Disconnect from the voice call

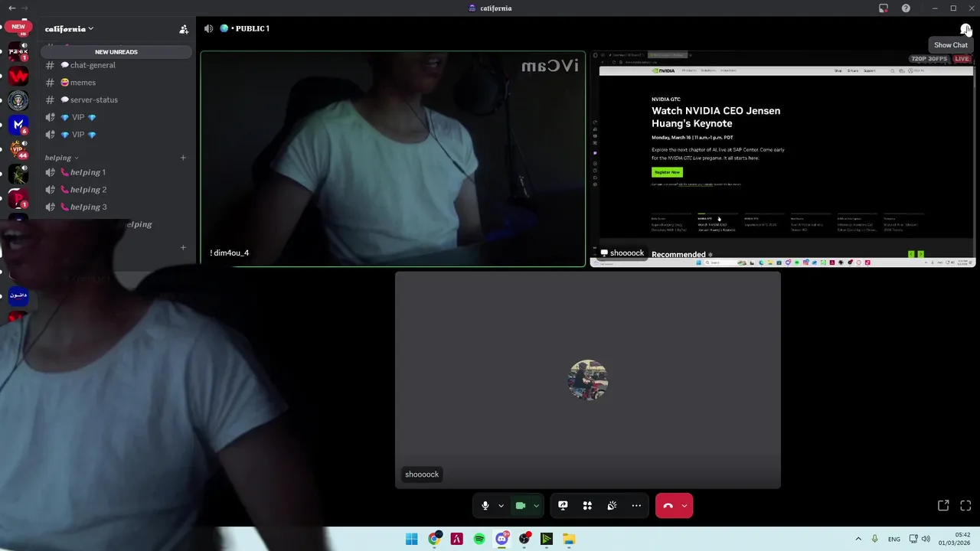668,506
